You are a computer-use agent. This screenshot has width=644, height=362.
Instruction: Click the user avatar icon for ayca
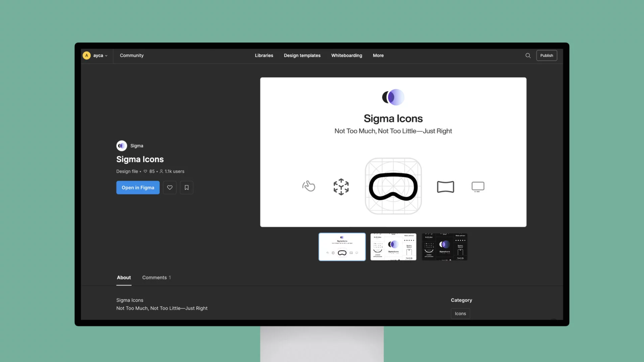(x=87, y=55)
